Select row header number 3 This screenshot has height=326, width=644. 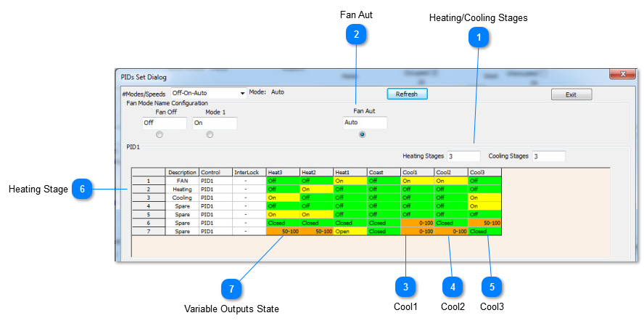[149, 197]
